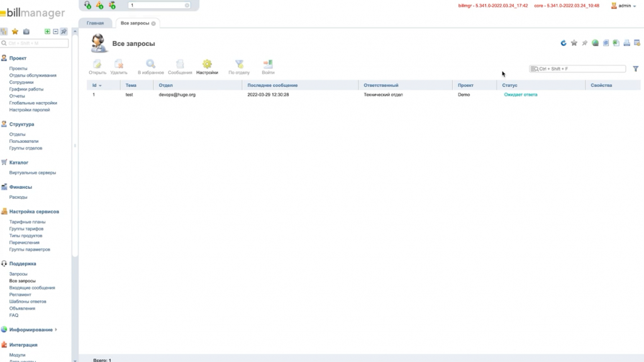Click the Открыть toolbar button
Image resolution: width=644 pixels, height=362 pixels.
point(97,67)
